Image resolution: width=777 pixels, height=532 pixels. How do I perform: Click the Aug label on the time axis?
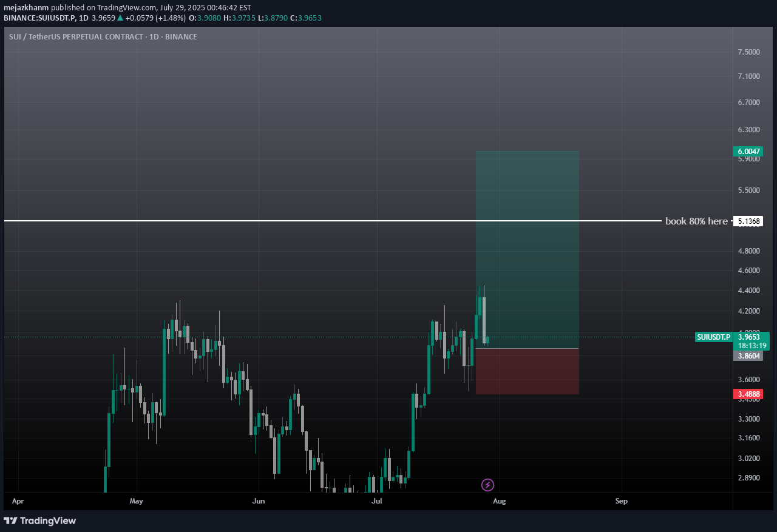[500, 501]
